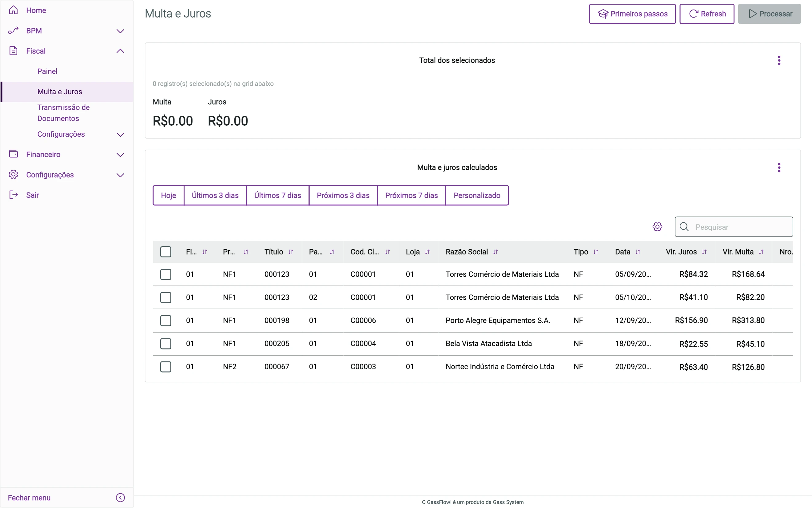This screenshot has height=508, width=812.
Task: Click the Refresh button
Action: (707, 14)
